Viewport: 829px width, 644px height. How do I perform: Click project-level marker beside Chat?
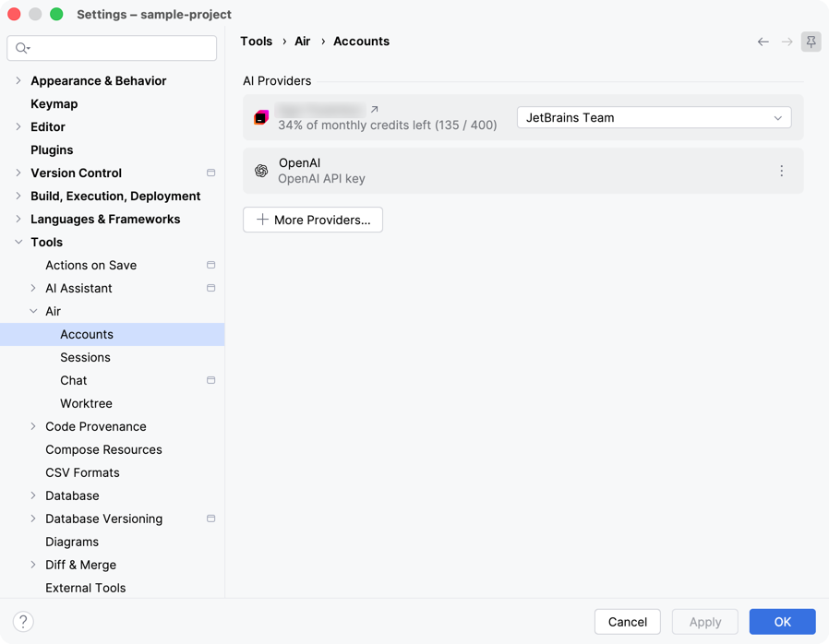(x=211, y=380)
